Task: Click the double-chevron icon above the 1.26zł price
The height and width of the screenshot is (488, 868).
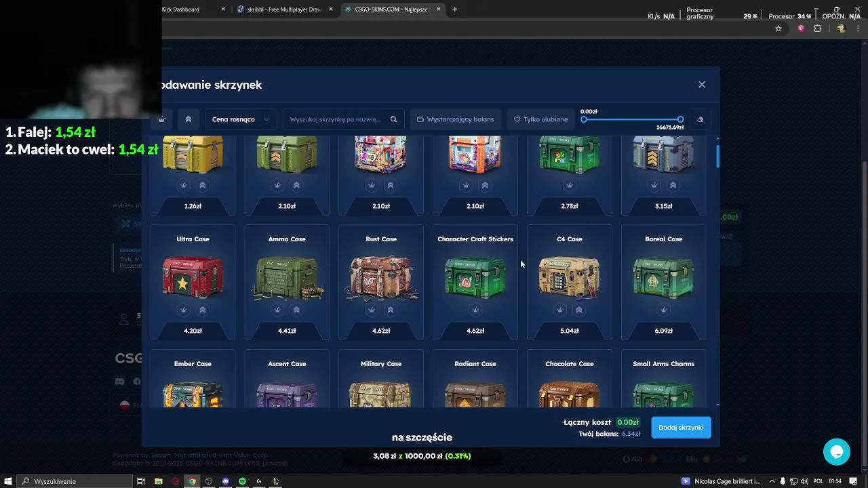Action: 202,185
